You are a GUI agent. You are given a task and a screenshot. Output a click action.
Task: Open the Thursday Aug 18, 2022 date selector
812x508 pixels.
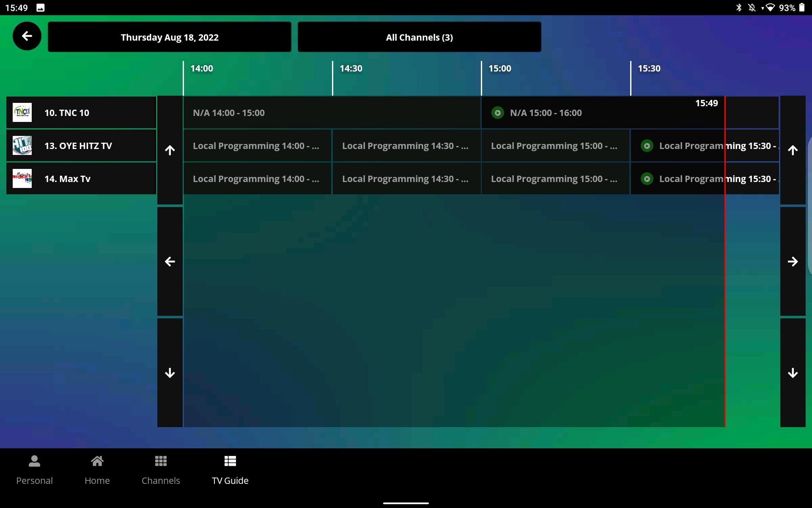pos(169,37)
